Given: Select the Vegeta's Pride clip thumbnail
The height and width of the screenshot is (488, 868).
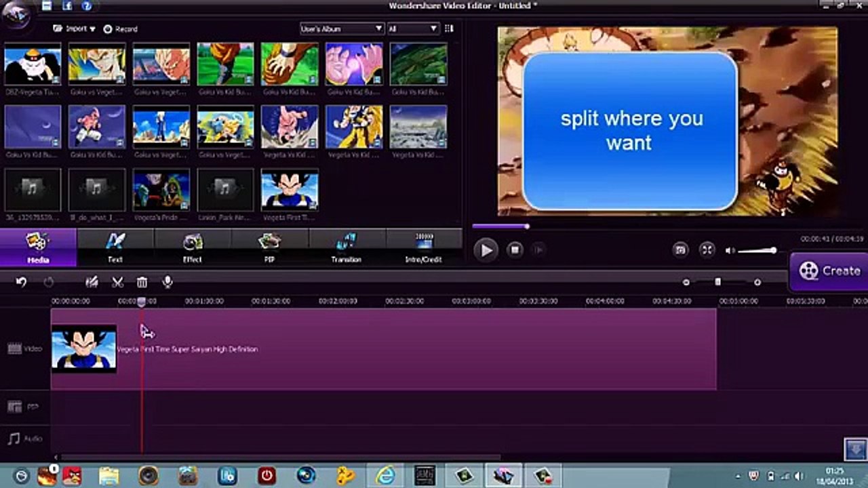Looking at the screenshot, I should pos(161,190).
